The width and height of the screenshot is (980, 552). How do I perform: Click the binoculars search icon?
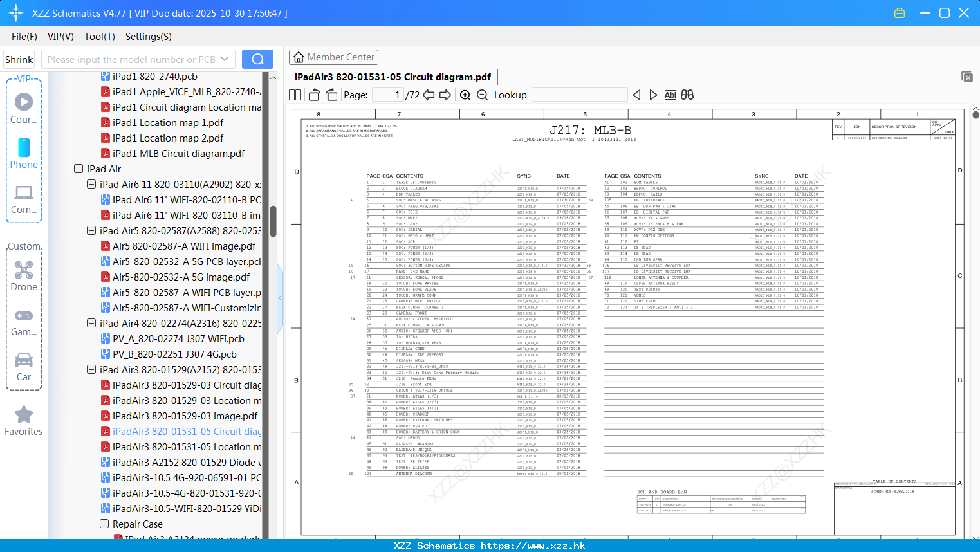[x=687, y=95]
